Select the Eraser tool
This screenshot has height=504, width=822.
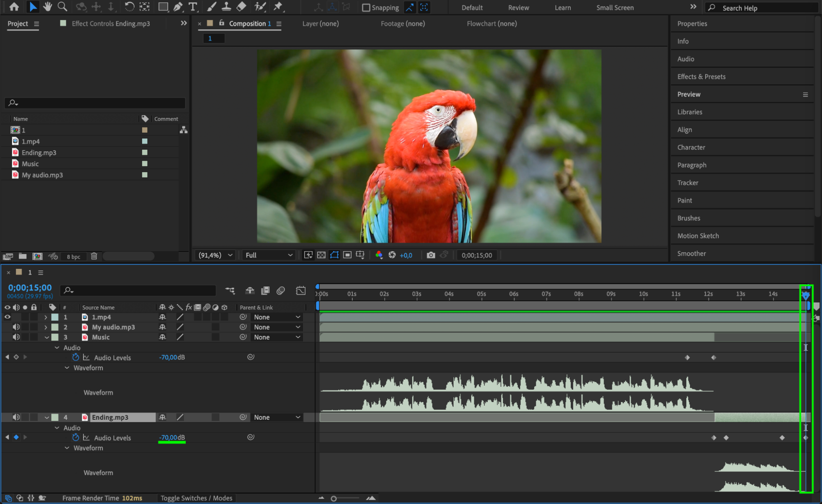coord(241,7)
